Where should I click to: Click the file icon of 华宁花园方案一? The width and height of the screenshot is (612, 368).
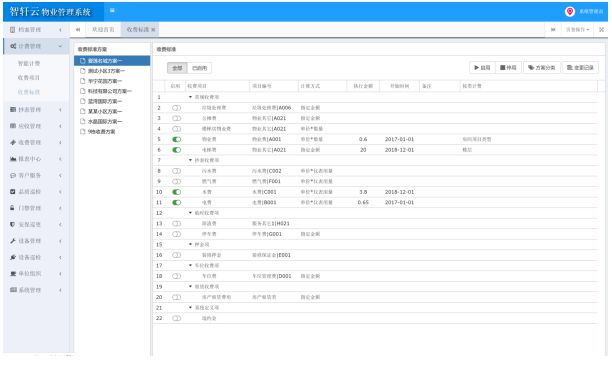tap(82, 81)
